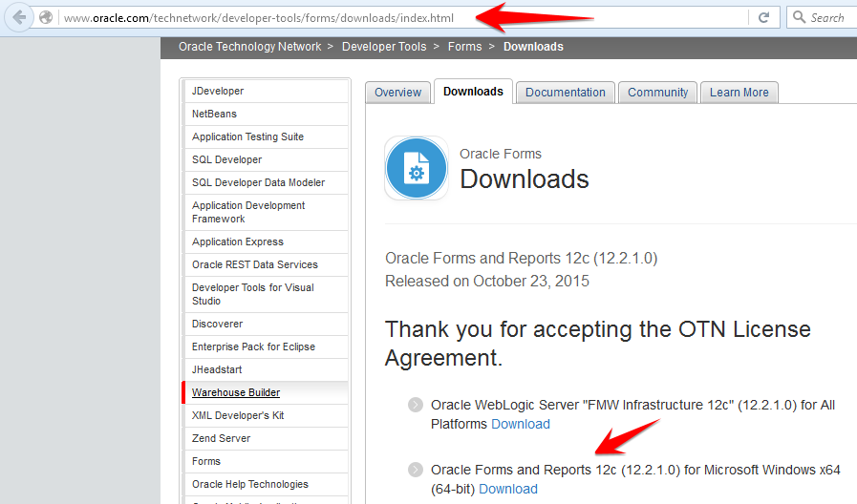Click the bullet arrow next to Oracle WebLogic Server
The image size is (857, 504).
point(416,405)
